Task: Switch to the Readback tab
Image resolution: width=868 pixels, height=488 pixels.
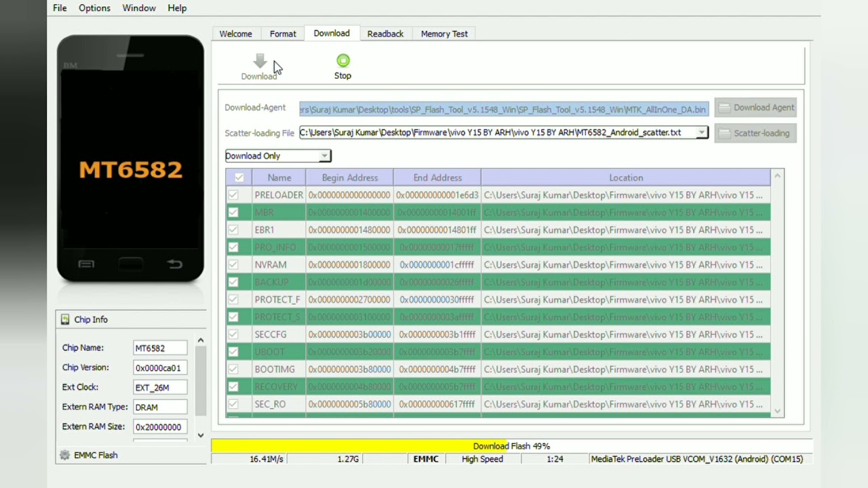Action: [x=385, y=34]
